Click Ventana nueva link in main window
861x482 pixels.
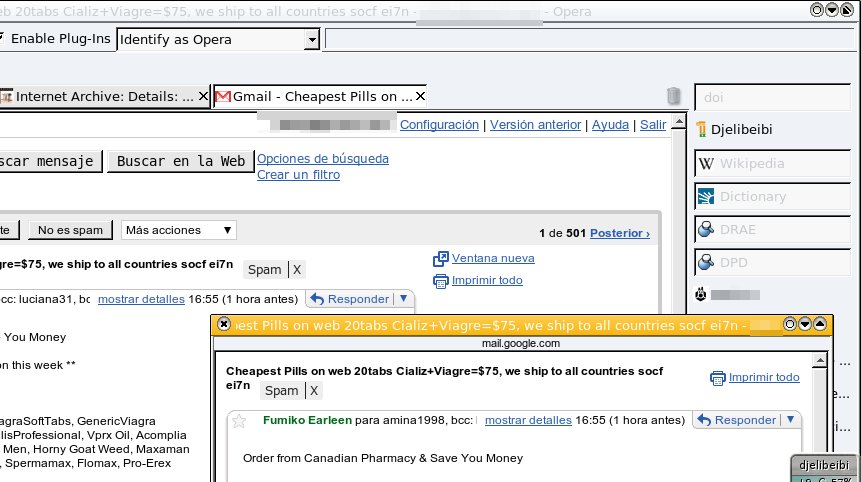point(493,258)
